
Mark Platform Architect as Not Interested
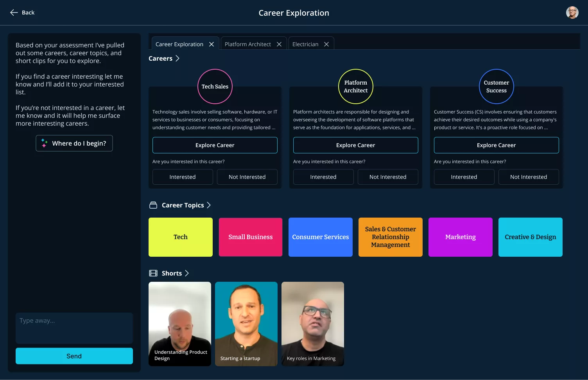click(388, 177)
